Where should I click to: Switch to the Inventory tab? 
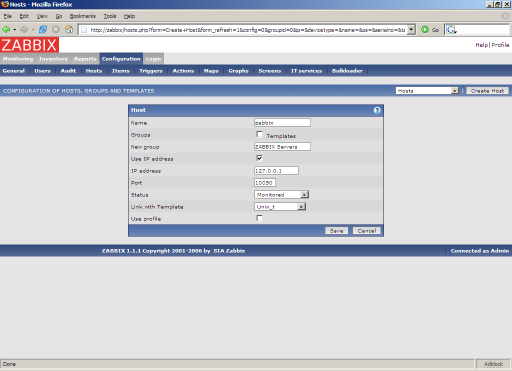(53, 59)
